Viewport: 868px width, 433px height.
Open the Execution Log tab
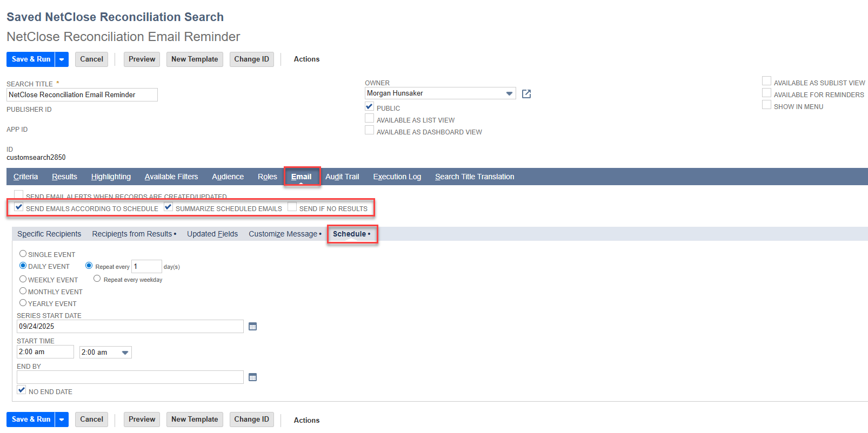397,177
